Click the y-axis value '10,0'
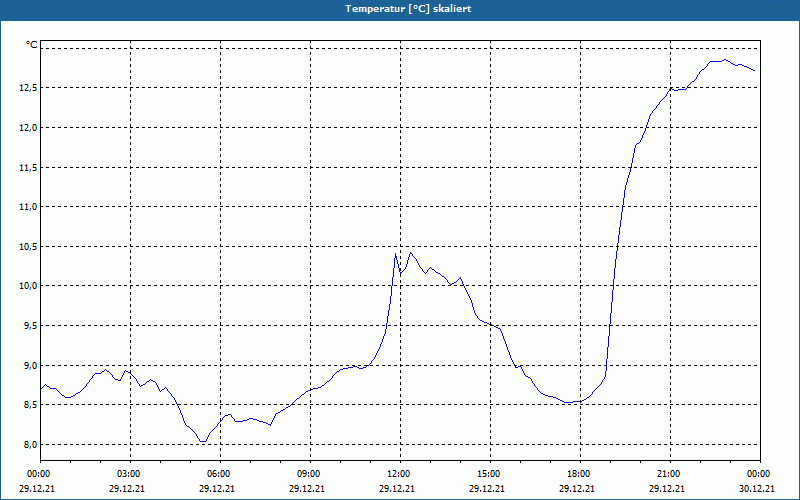This screenshot has width=800, height=500. pos(30,286)
